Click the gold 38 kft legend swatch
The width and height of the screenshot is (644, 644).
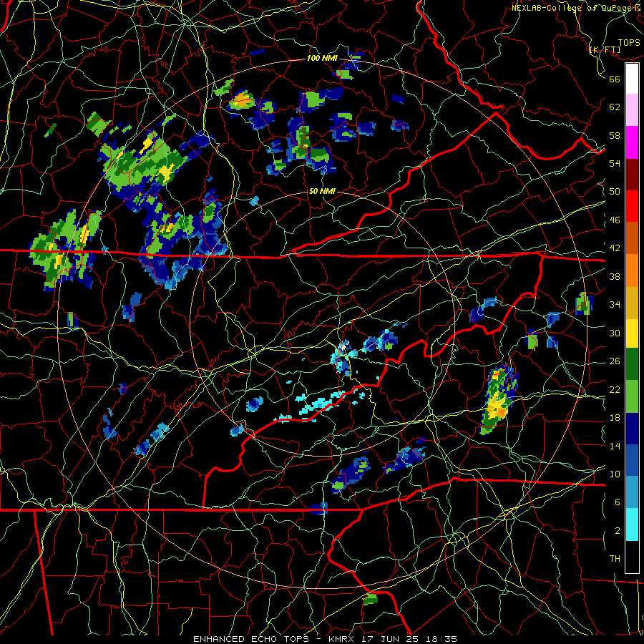tap(632, 302)
